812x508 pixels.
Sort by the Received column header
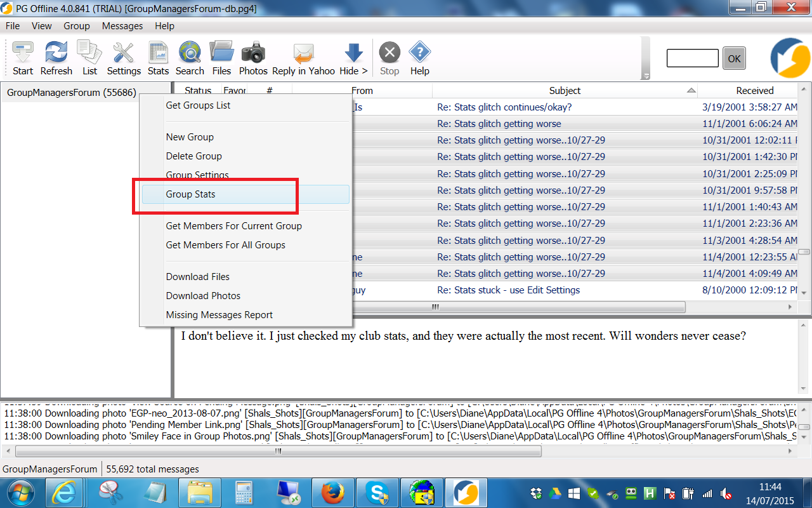point(749,91)
